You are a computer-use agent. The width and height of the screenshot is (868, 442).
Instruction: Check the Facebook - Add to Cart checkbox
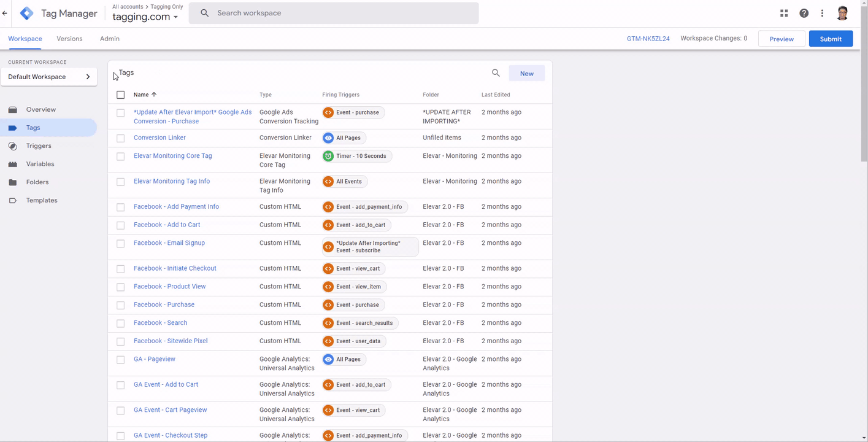(120, 225)
